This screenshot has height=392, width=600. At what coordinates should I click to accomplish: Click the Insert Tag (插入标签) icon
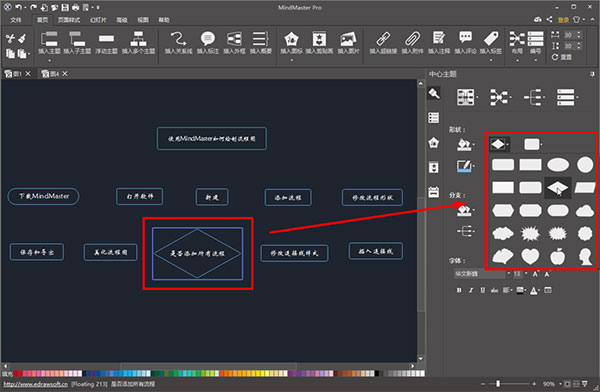click(491, 39)
